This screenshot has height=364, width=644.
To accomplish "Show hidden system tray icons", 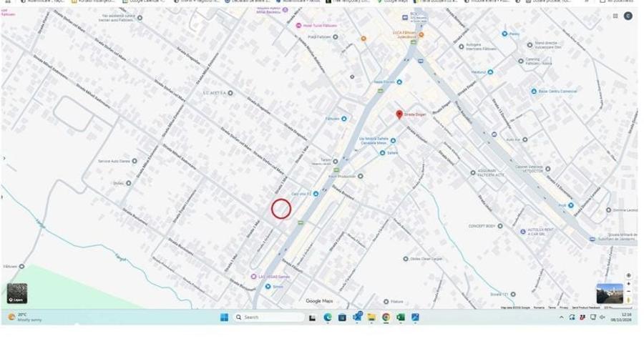I will click(562, 318).
